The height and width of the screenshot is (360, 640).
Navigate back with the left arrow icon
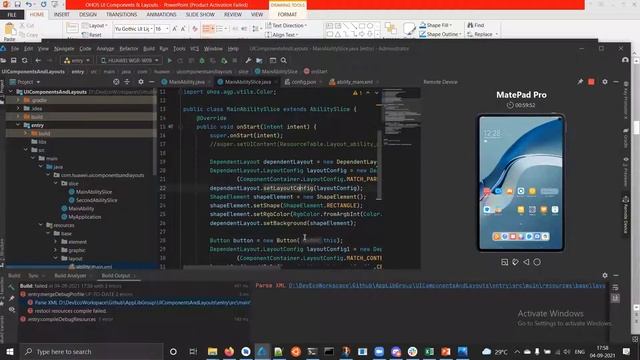38,60
